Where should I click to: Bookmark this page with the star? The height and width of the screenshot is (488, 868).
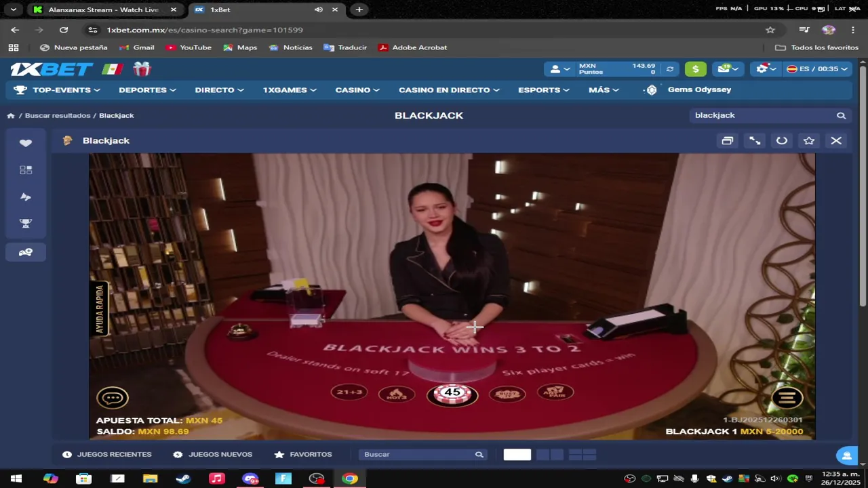point(770,30)
